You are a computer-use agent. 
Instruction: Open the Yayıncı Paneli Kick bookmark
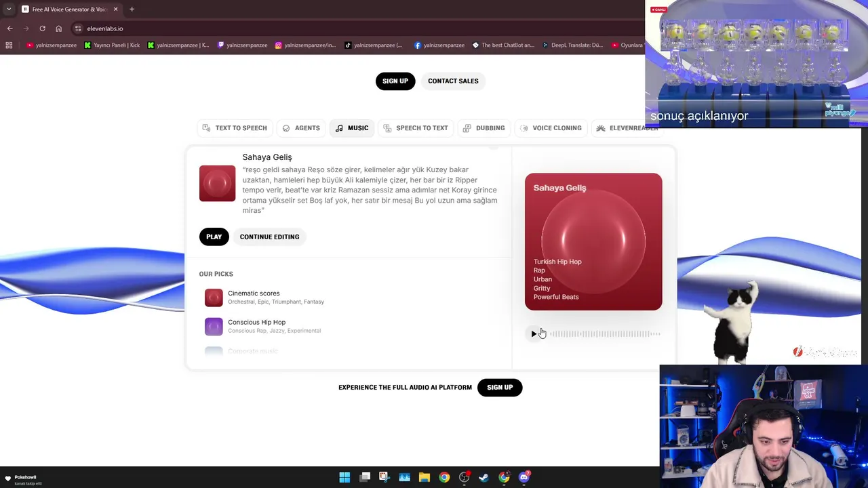tap(112, 45)
